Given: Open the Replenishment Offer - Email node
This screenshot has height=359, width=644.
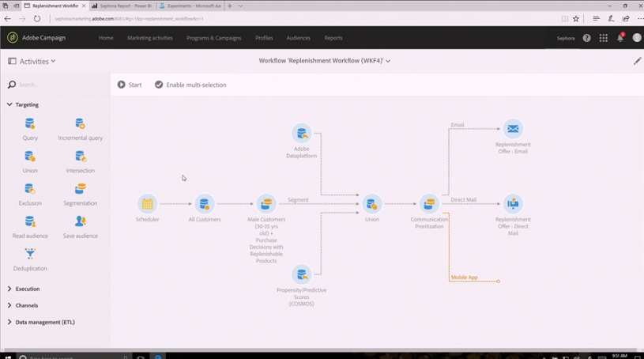Looking at the screenshot, I should pos(513,129).
